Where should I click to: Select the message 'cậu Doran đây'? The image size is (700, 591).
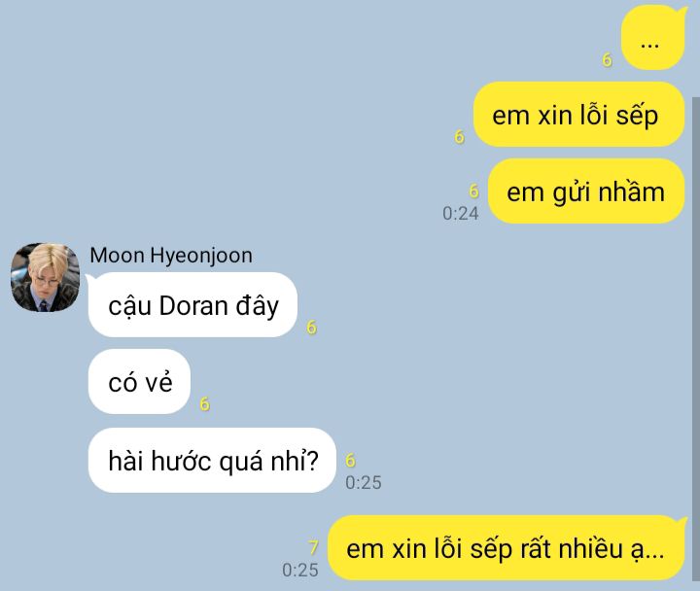pyautogui.click(x=192, y=305)
